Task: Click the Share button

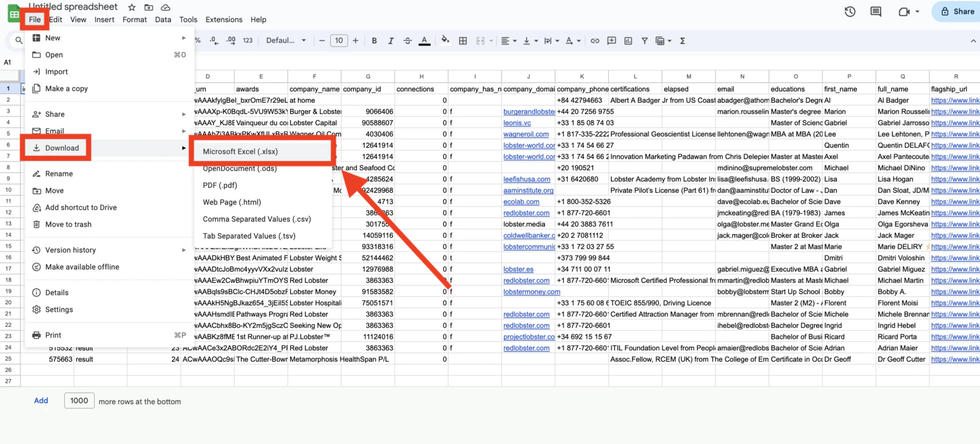Action: (x=957, y=12)
